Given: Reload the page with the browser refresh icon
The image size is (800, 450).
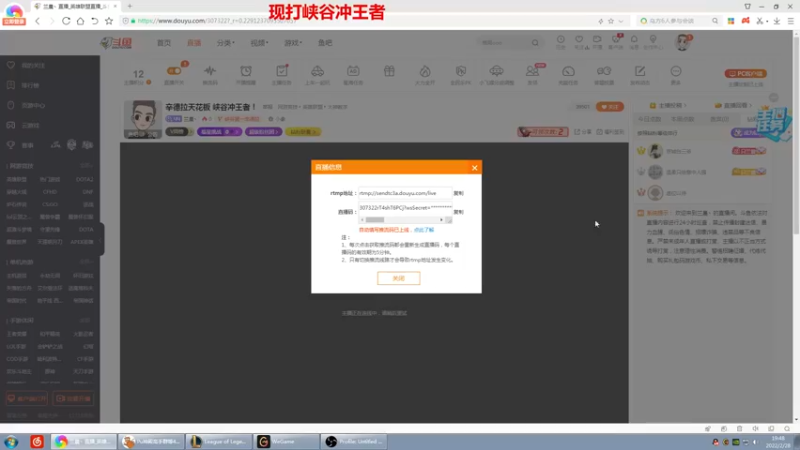Looking at the screenshot, I should pyautogui.click(x=66, y=21).
